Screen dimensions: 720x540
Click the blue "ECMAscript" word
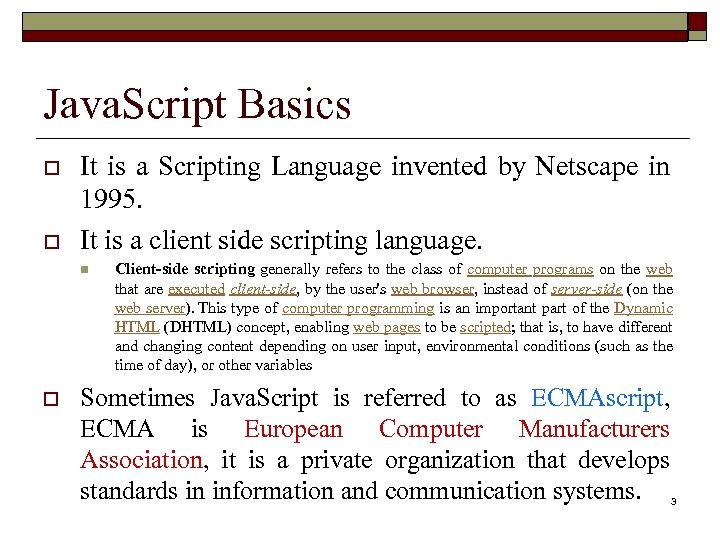(x=597, y=399)
